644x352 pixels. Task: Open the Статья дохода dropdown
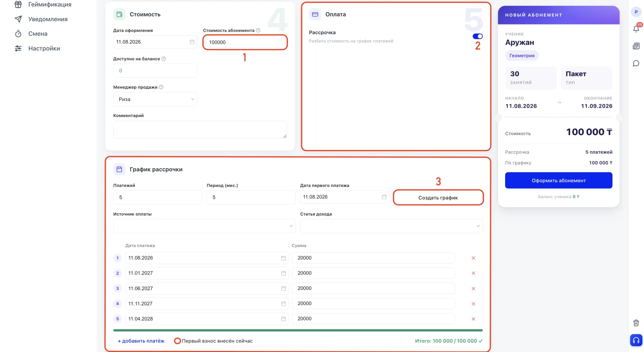click(x=391, y=226)
